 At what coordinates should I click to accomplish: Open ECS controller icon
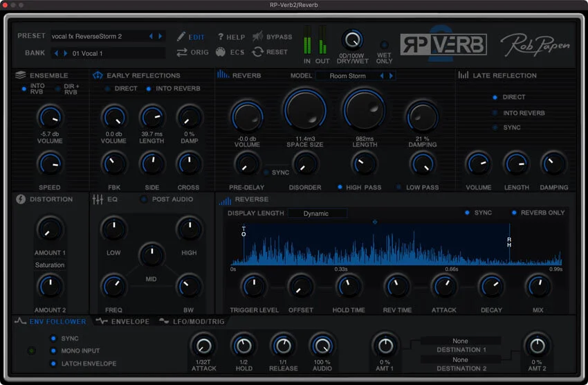tap(221, 52)
